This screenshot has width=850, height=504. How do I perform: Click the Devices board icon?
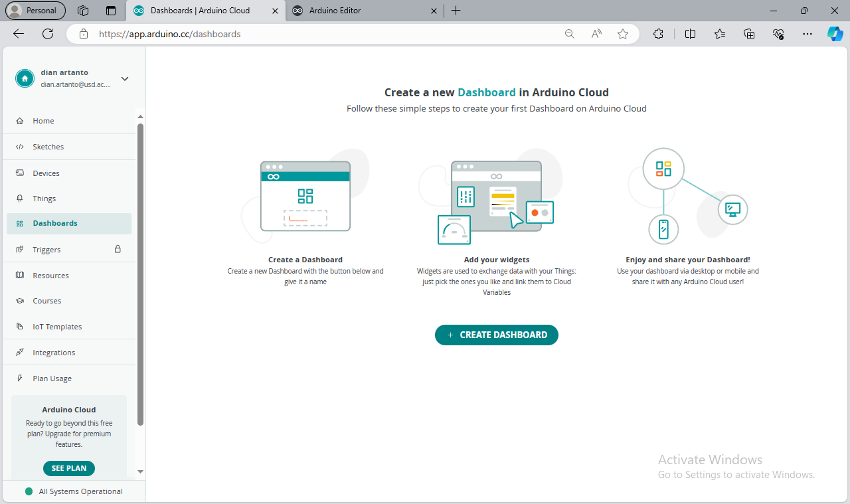20,173
